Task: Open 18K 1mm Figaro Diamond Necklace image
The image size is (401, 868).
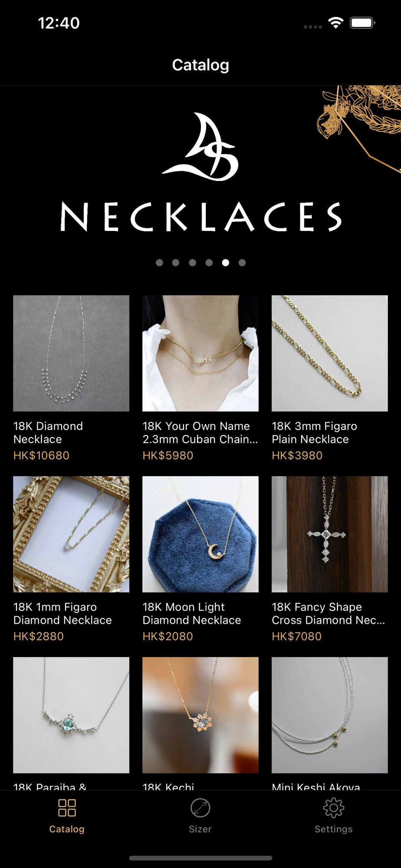Action: [71, 534]
